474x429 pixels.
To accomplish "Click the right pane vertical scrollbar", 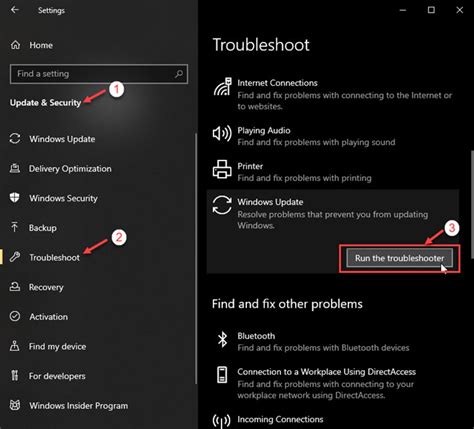I will pyautogui.click(x=472, y=204).
